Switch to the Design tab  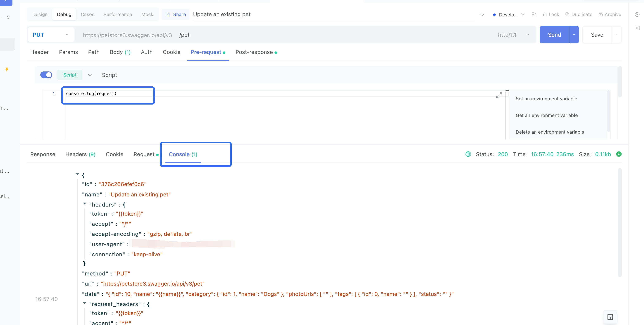(x=40, y=15)
